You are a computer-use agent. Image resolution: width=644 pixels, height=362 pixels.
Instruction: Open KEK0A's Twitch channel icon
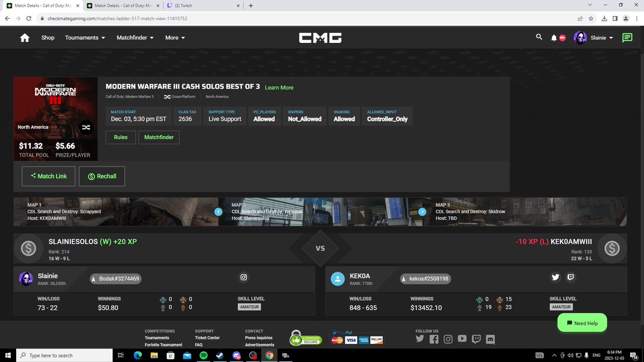[570, 277]
